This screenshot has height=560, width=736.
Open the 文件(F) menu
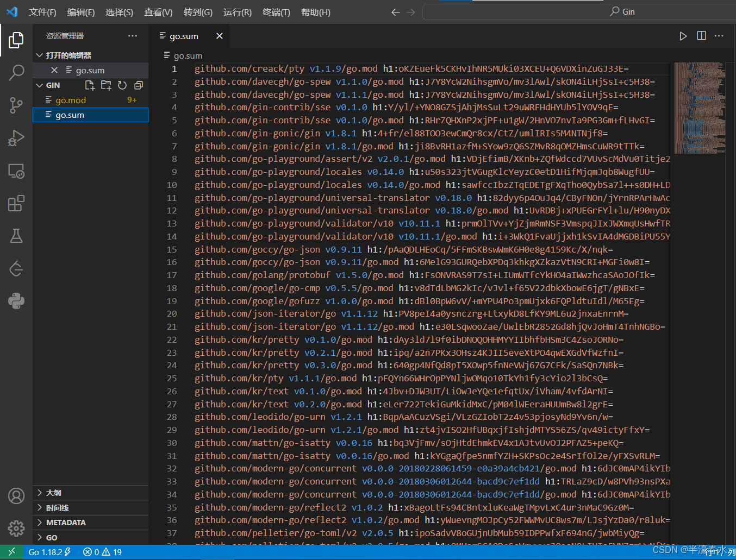[x=42, y=12]
